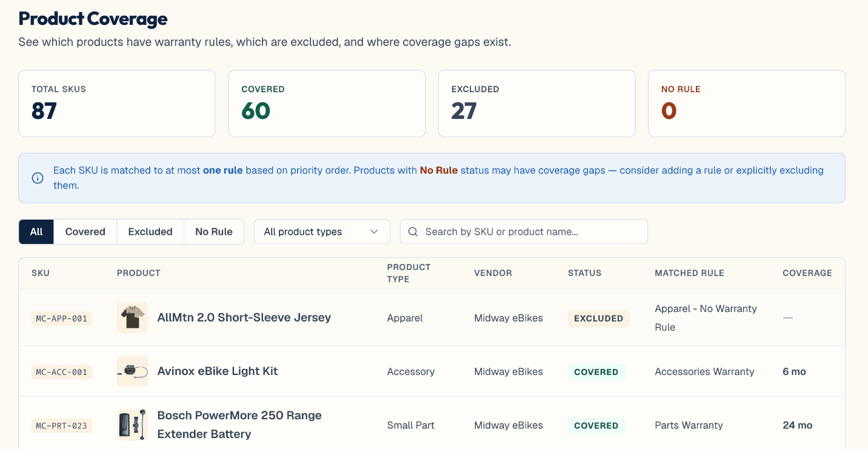
Task: Click the 6 mo coverage value
Action: [x=794, y=371]
